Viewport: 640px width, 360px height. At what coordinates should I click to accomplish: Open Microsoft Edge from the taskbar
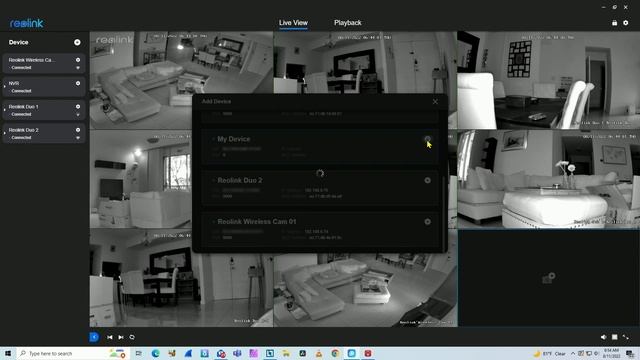(x=156, y=353)
